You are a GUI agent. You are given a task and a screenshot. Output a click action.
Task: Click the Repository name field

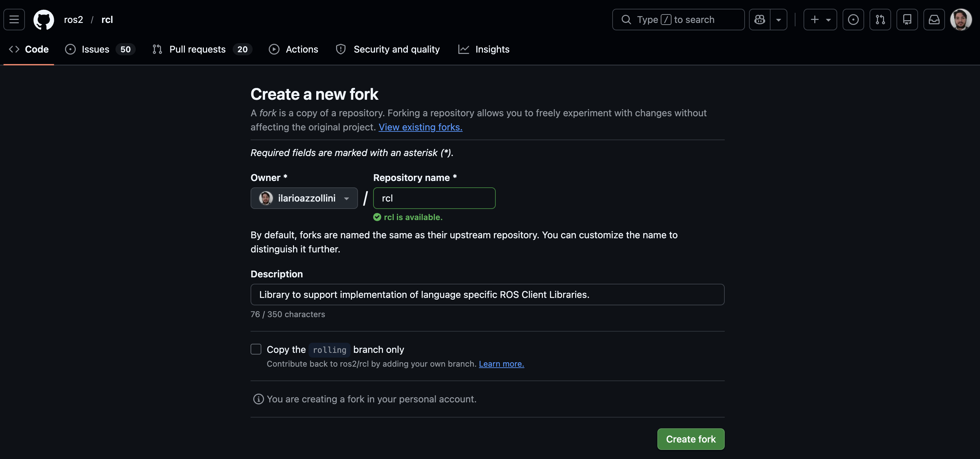[x=434, y=198]
